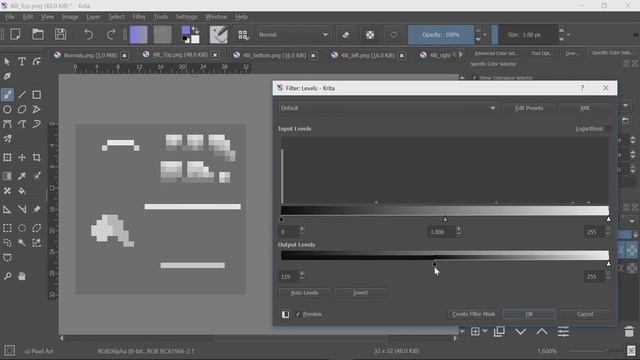Select the Polygon tool
The width and height of the screenshot is (640, 360).
pos(22,109)
